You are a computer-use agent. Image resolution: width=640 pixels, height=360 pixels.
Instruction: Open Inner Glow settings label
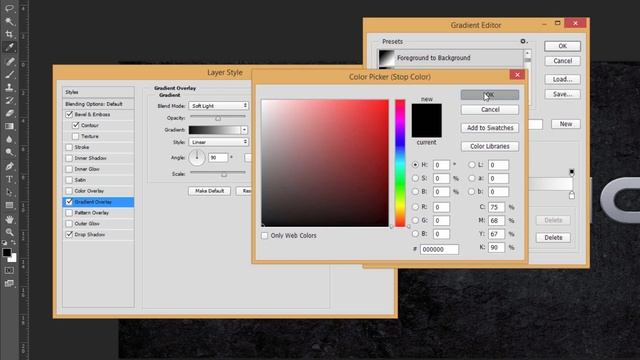(87, 169)
